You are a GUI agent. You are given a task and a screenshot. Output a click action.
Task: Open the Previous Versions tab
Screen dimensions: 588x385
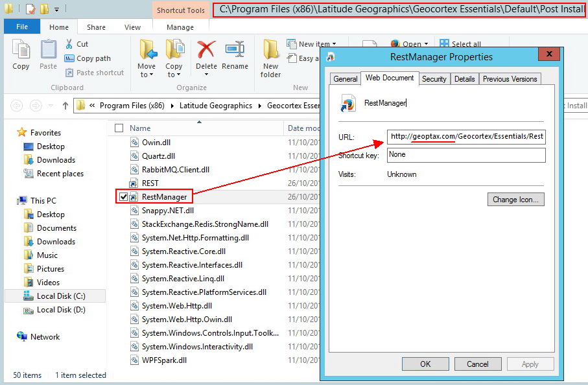coord(510,79)
